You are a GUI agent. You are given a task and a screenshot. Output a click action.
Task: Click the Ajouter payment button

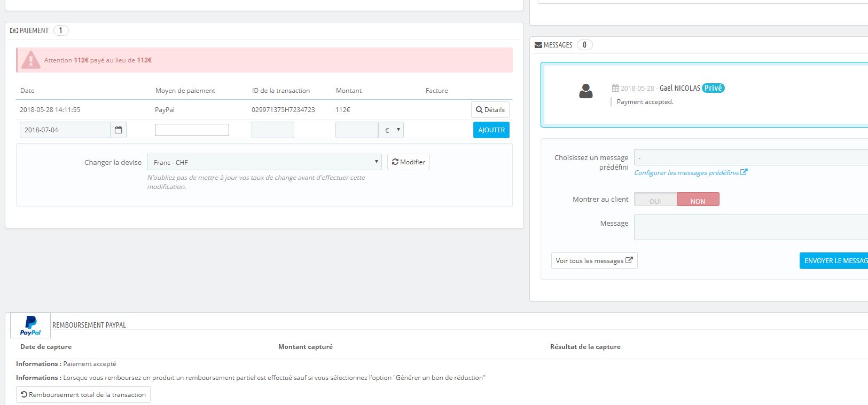(x=491, y=130)
